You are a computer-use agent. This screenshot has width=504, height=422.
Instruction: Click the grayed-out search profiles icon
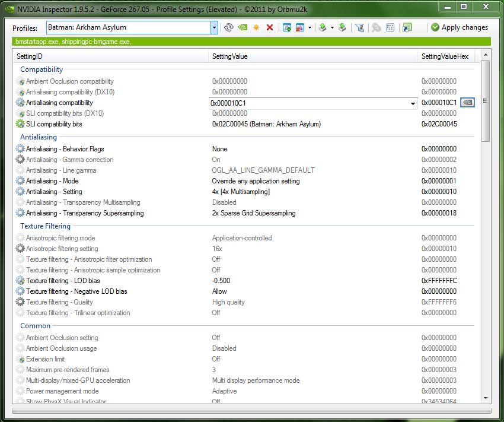(376, 28)
